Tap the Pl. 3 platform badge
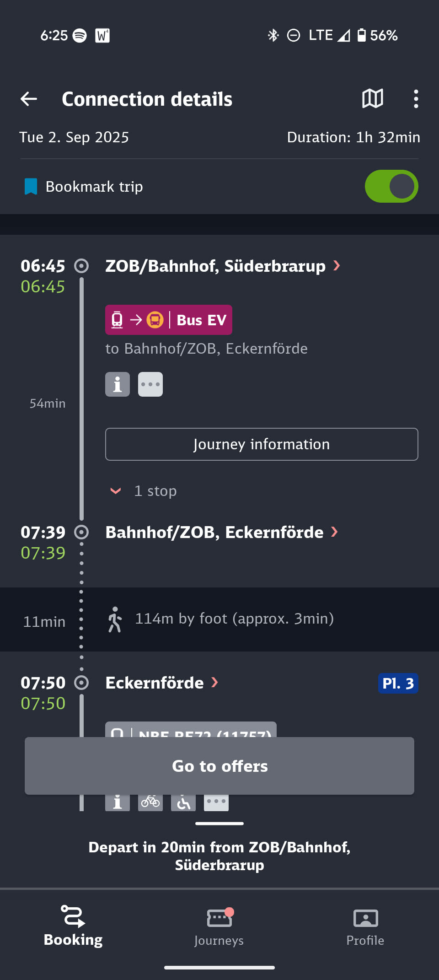This screenshot has height=980, width=439. point(398,684)
